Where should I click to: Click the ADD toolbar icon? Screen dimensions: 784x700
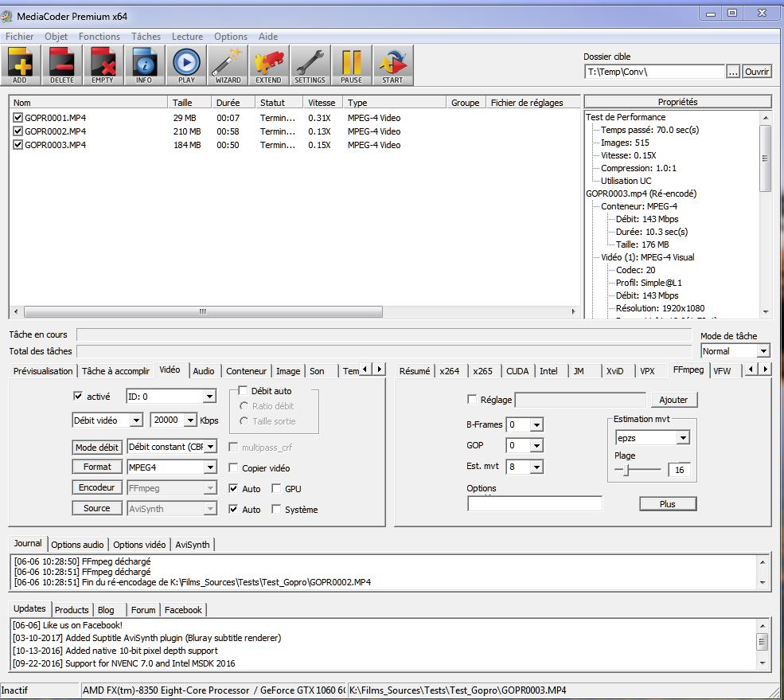click(21, 65)
